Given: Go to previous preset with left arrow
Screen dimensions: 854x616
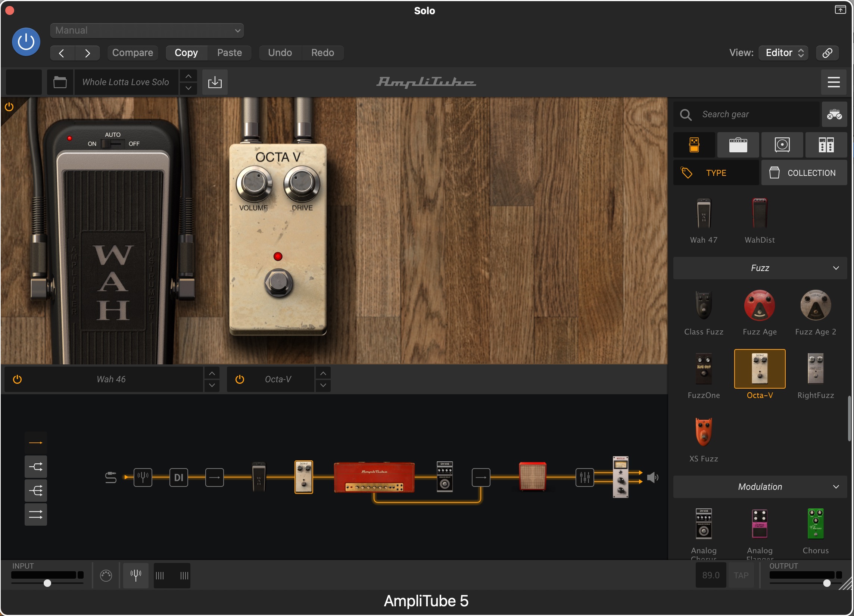Looking at the screenshot, I should click(x=62, y=53).
